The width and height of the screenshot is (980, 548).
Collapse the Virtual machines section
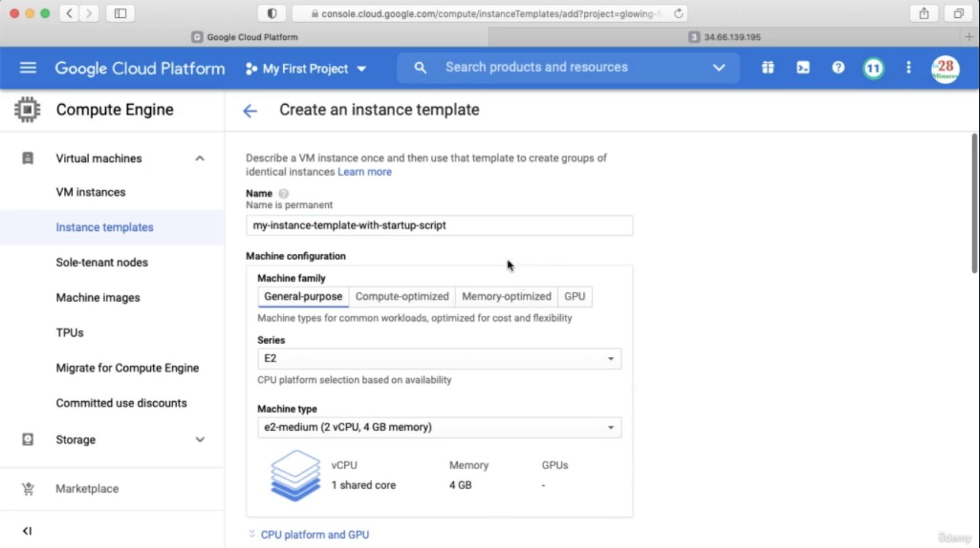click(x=200, y=158)
